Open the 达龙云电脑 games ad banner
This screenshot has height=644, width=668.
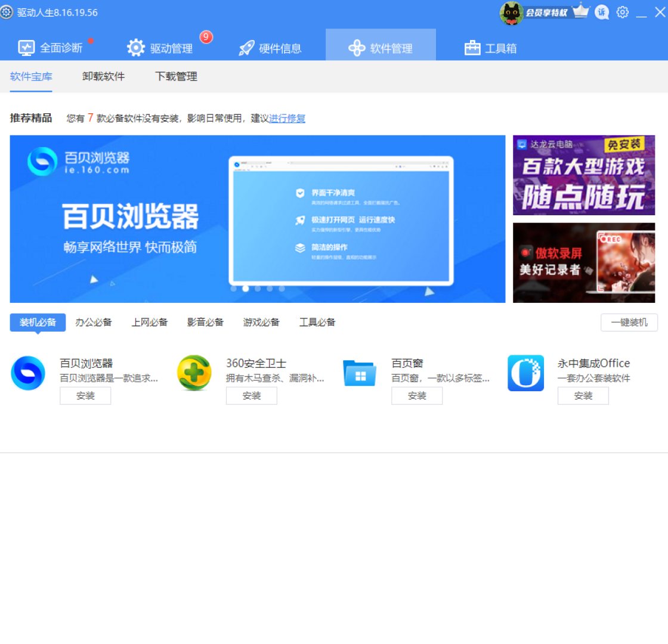(584, 175)
